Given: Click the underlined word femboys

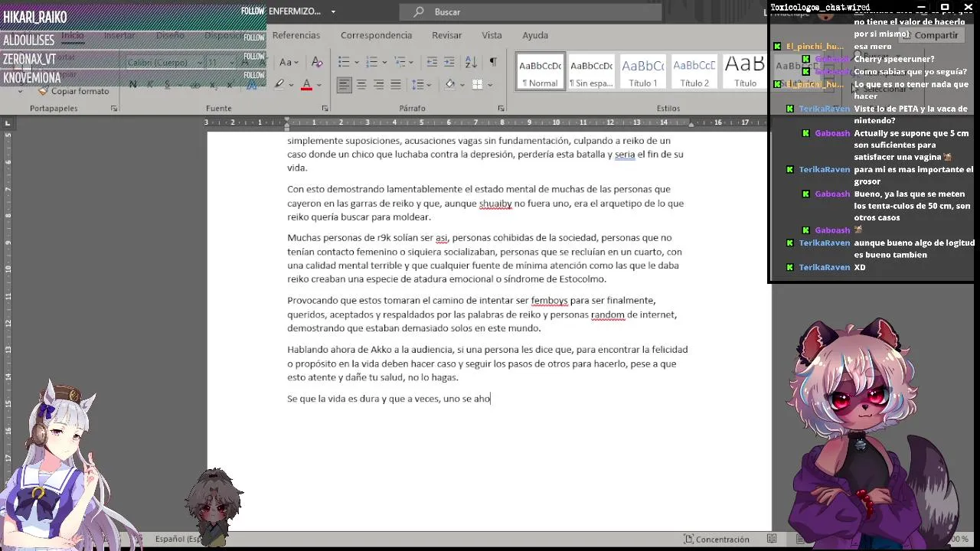Looking at the screenshot, I should 549,301.
